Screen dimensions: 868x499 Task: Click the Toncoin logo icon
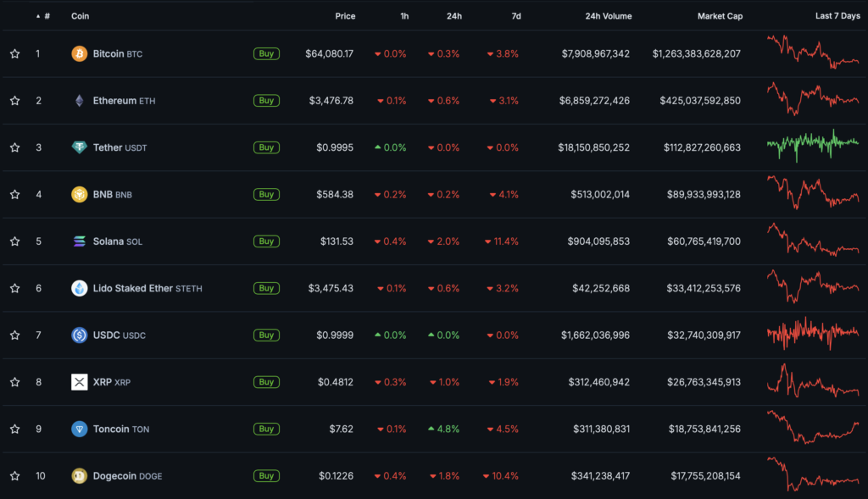(x=79, y=429)
